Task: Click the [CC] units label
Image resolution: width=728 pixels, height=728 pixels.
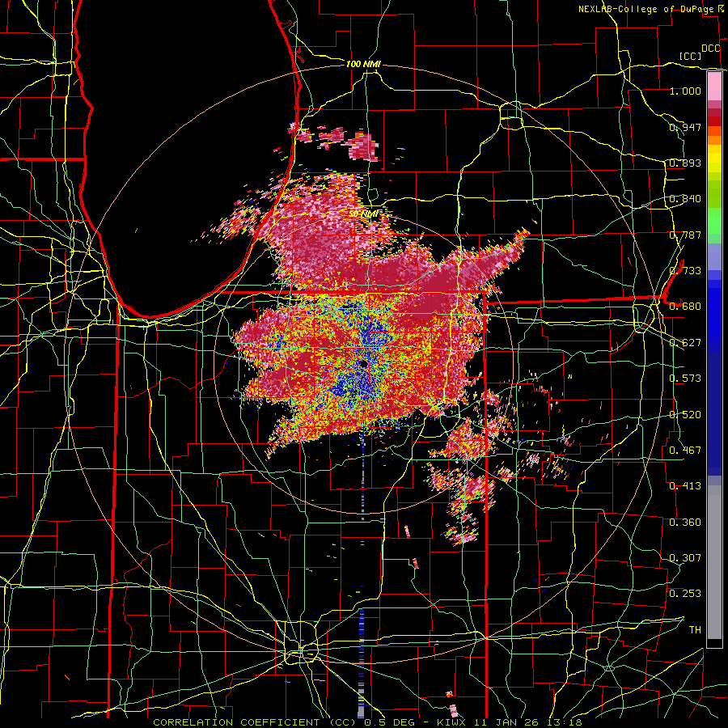Action: [690, 56]
